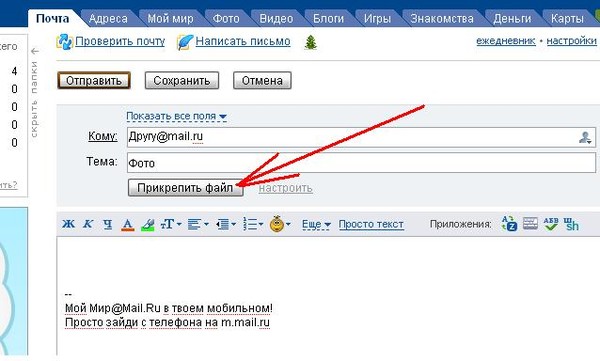Run the АБВ spell check
The height and width of the screenshot is (361, 600).
point(551,224)
